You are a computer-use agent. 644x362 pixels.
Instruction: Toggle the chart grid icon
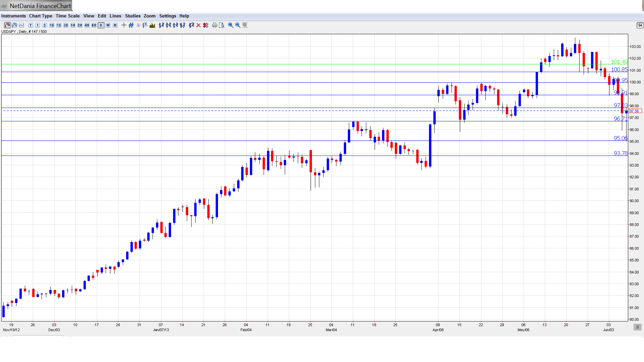(131, 25)
